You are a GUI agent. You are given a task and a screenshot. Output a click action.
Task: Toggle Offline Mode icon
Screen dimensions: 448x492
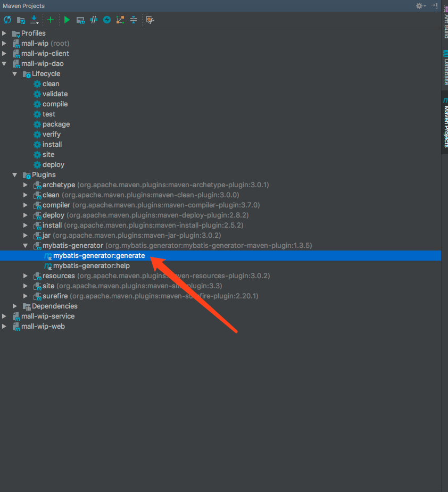coord(94,20)
